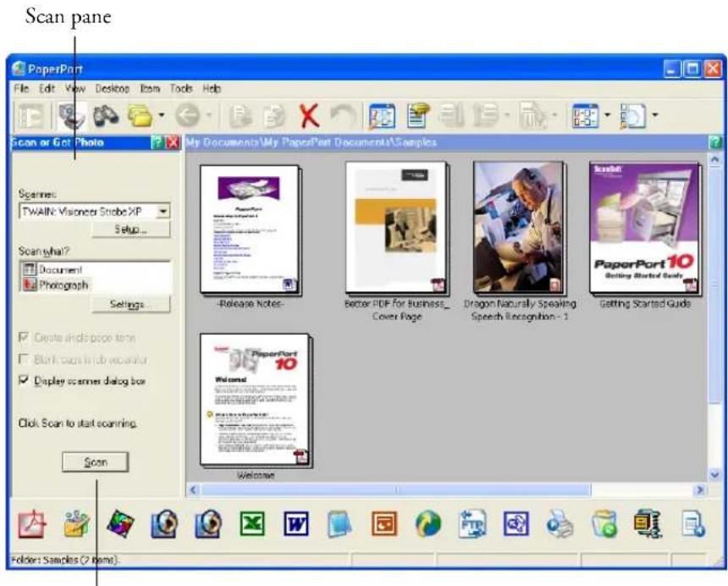Click the yellow stacked folders icon
This screenshot has height=586, width=728.
(x=140, y=116)
